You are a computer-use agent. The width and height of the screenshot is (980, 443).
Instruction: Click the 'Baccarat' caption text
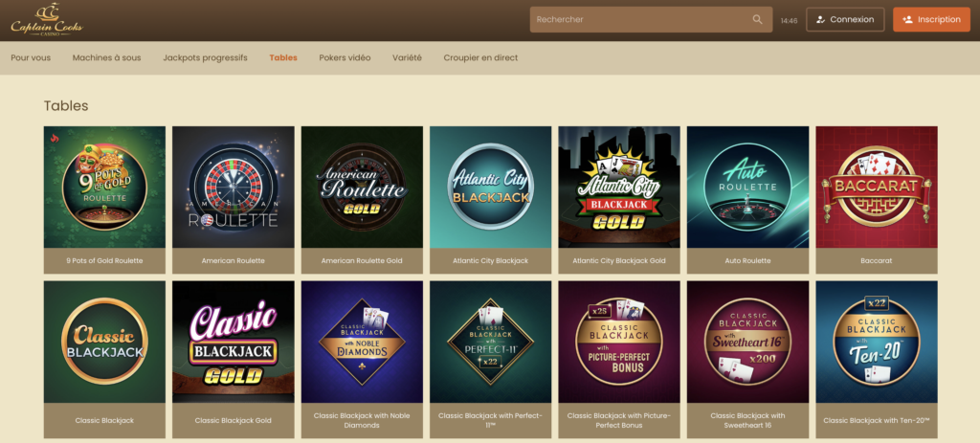coord(877,260)
